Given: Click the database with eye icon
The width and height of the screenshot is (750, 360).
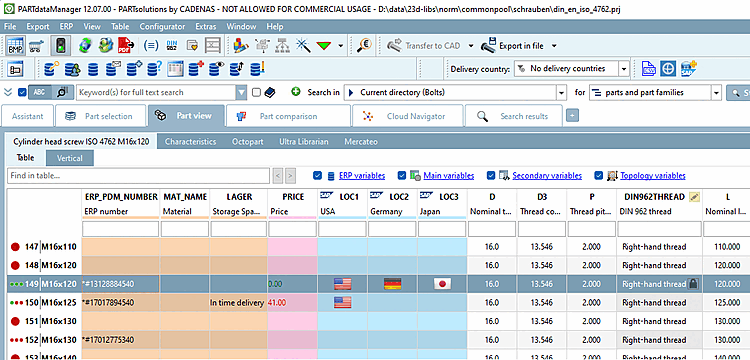Looking at the screenshot, I should (x=217, y=69).
